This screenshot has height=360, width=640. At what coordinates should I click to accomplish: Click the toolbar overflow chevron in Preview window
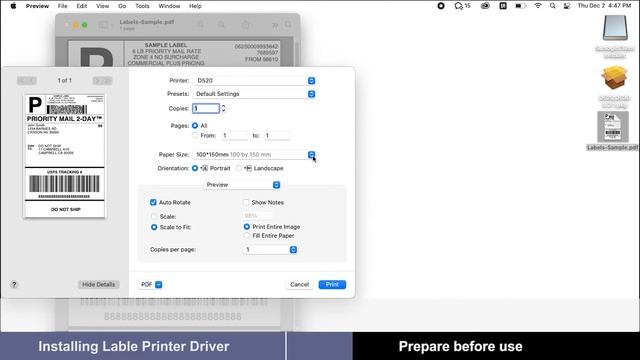pos(275,25)
